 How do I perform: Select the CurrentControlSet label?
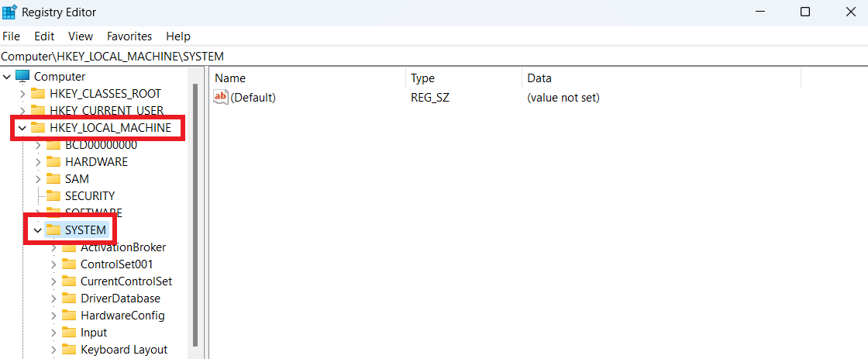coord(127,281)
